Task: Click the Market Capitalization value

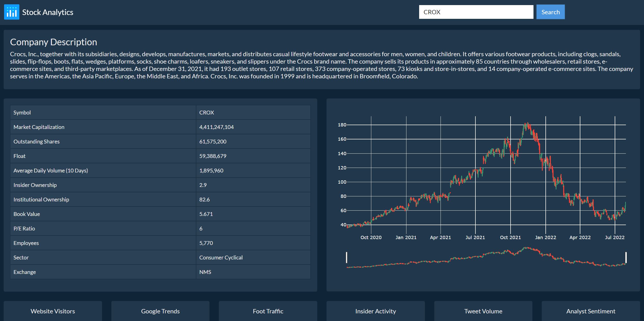Action: [x=216, y=127]
